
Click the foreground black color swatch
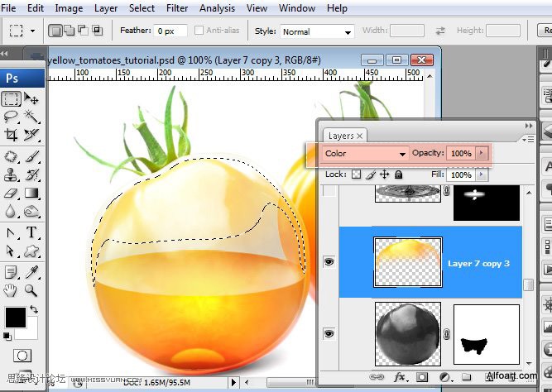[x=14, y=317]
